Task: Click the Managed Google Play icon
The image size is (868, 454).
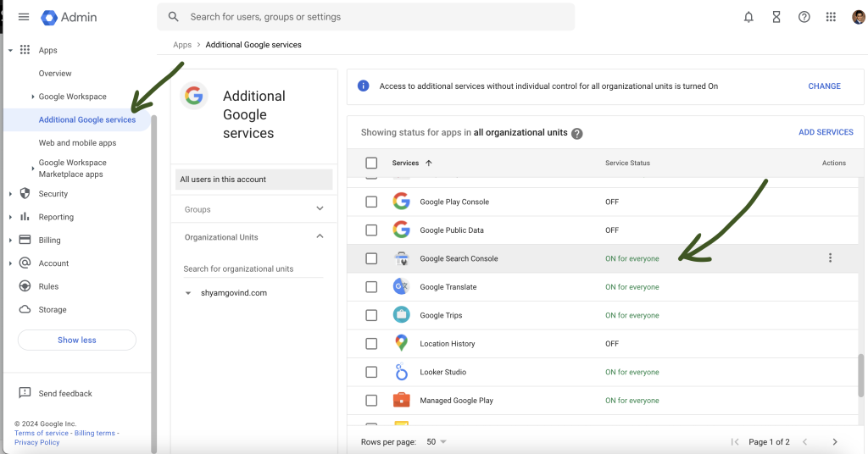Action: tap(401, 400)
